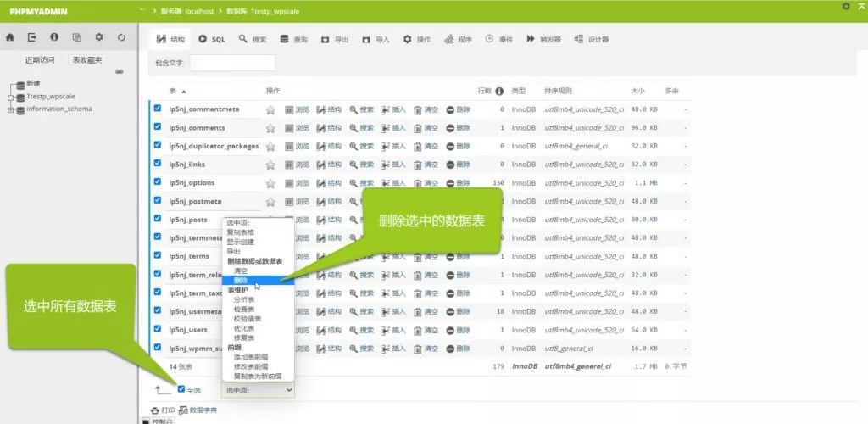The image size is (868, 424).
Task: Click the print icon 打印
Action: tap(155, 410)
